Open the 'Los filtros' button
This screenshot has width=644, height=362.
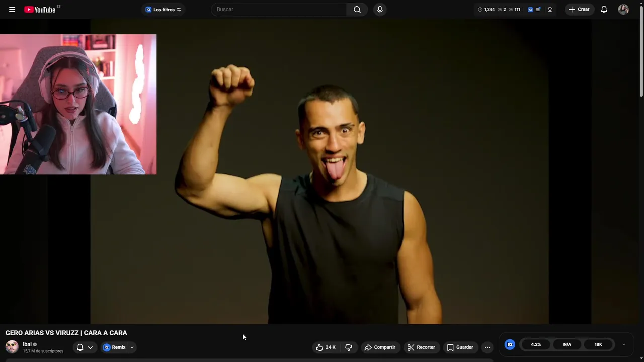(163, 10)
